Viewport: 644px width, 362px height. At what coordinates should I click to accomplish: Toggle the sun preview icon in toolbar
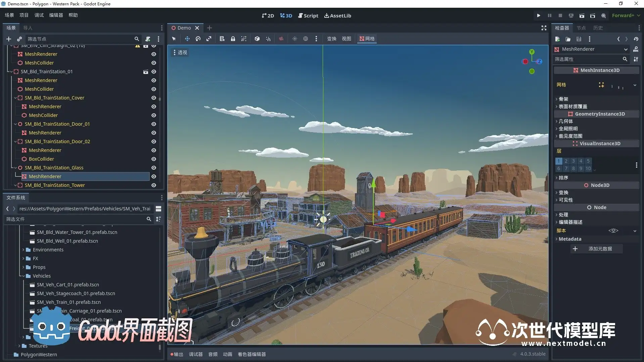[x=294, y=39]
